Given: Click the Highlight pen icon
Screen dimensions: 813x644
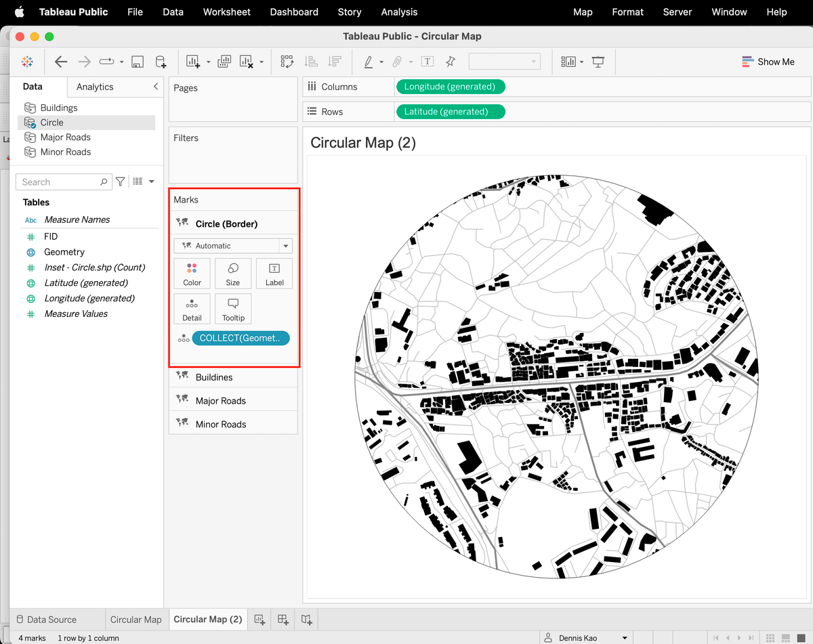Looking at the screenshot, I should (x=369, y=62).
